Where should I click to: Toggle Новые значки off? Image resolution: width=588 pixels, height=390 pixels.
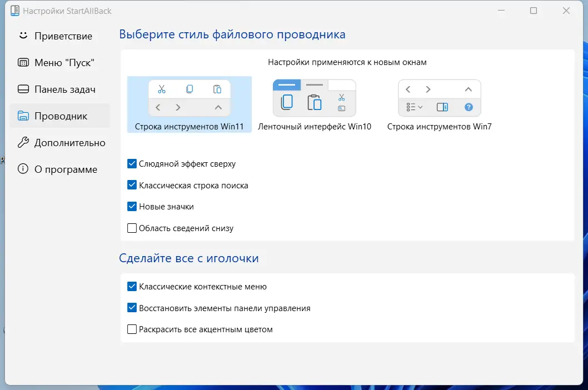132,206
